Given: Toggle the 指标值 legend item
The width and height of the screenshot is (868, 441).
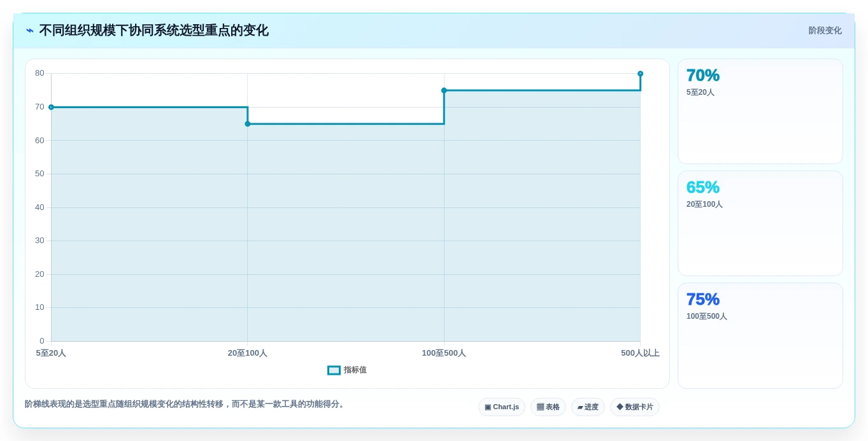Looking at the screenshot, I should [347, 370].
